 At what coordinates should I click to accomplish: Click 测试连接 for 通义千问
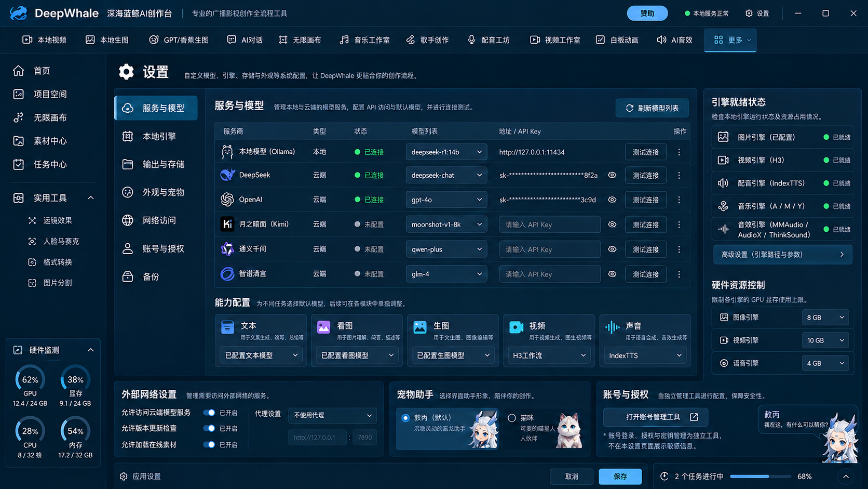pos(646,249)
